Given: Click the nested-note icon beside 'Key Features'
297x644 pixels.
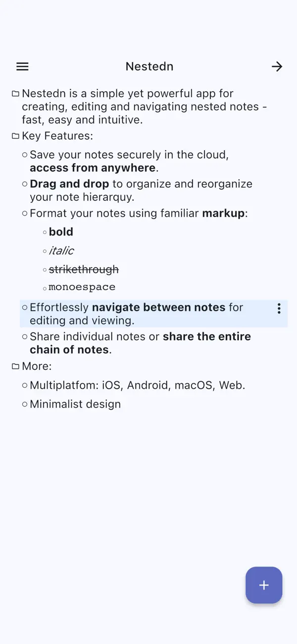Looking at the screenshot, I should point(15,135).
